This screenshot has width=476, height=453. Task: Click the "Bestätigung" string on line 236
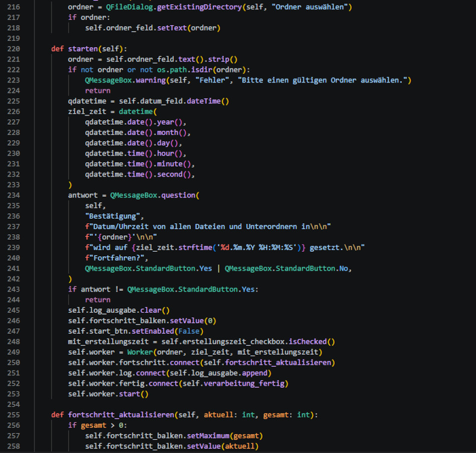[112, 216]
